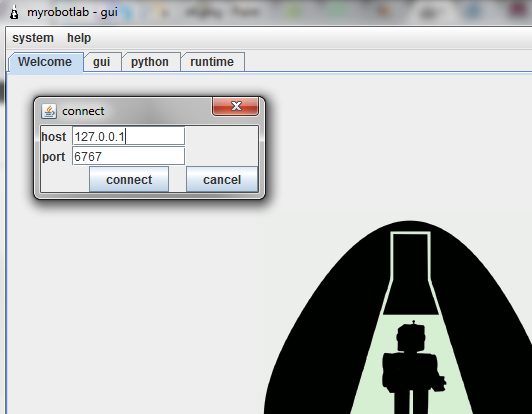Screen dimensions: 532x414
Task: Open the help menu
Action: [79, 38]
